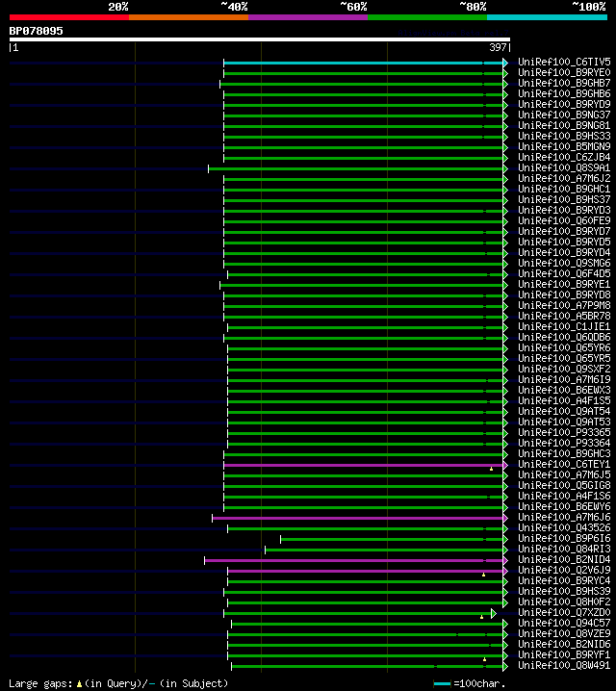
Task: Select the UniRef100_B9GHB6 label
Action: (564, 93)
